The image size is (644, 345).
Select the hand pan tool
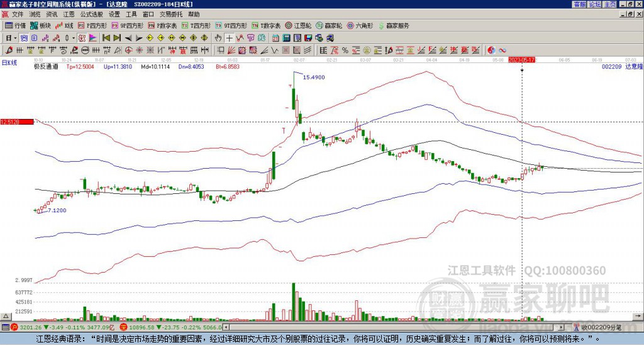pos(218,38)
